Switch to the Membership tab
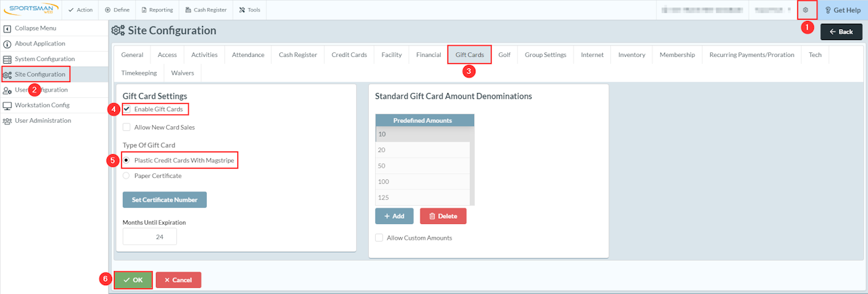The width and height of the screenshot is (868, 294). pyautogui.click(x=677, y=55)
